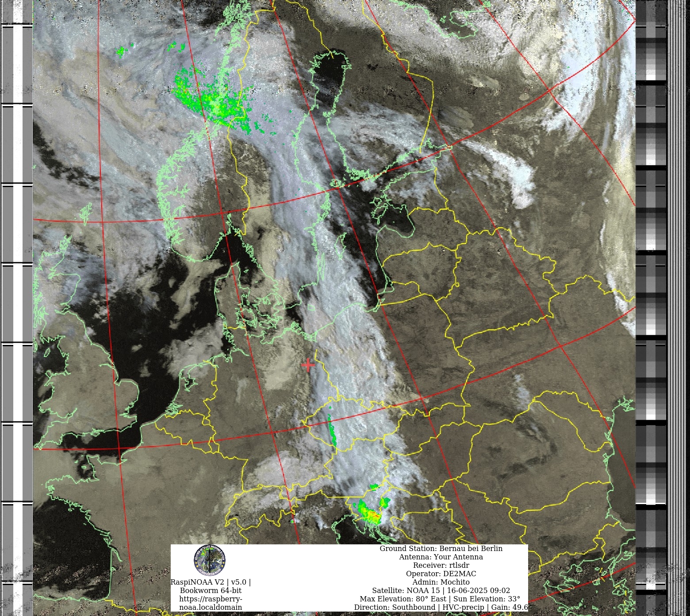690x616 pixels.
Task: Click the red cross ground station marker
Action: 308,365
